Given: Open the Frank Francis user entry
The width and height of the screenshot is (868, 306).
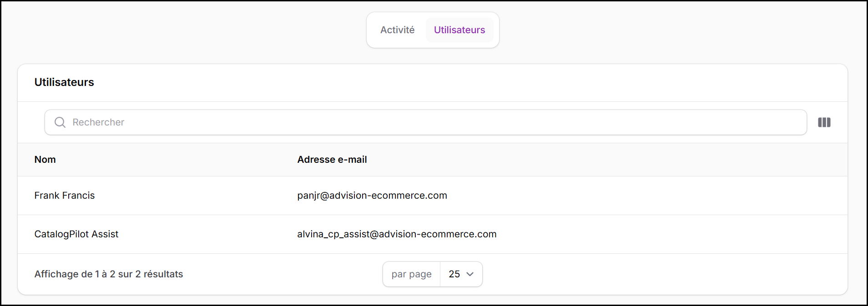Looking at the screenshot, I should 65,196.
